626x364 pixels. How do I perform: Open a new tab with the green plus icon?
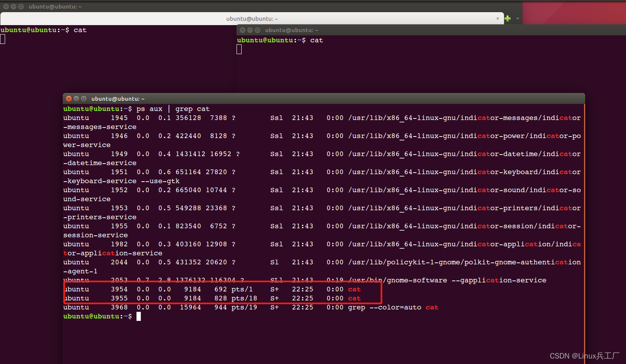click(508, 18)
